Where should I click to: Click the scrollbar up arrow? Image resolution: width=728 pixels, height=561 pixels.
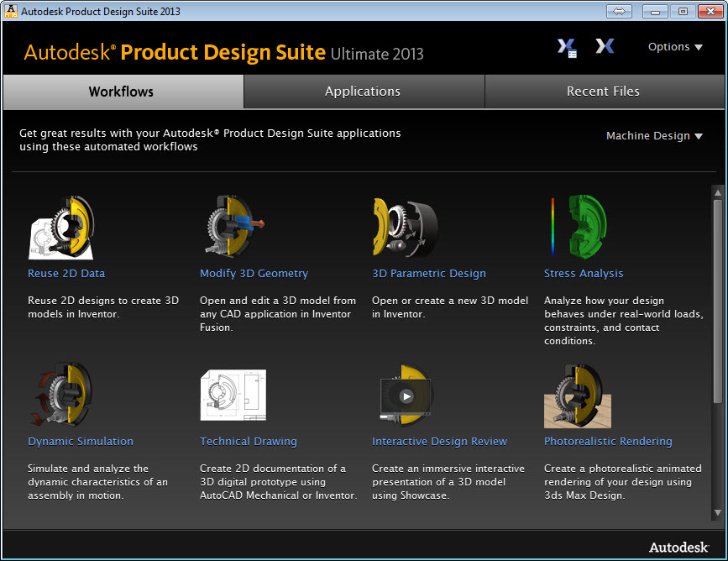(x=718, y=191)
